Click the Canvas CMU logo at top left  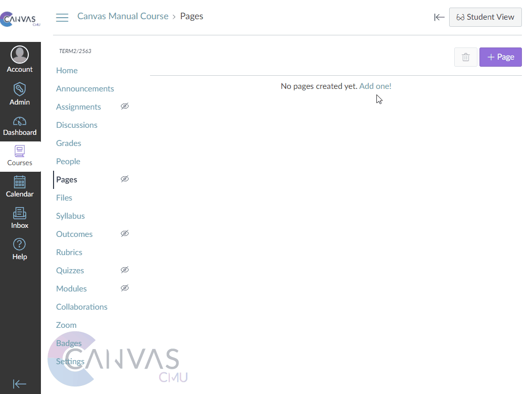pyautogui.click(x=20, y=19)
